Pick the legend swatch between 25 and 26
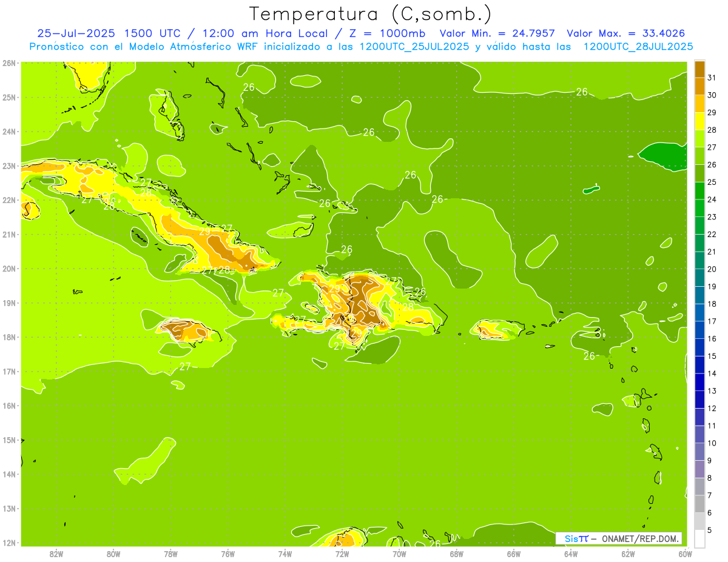728x562 pixels. [699, 173]
